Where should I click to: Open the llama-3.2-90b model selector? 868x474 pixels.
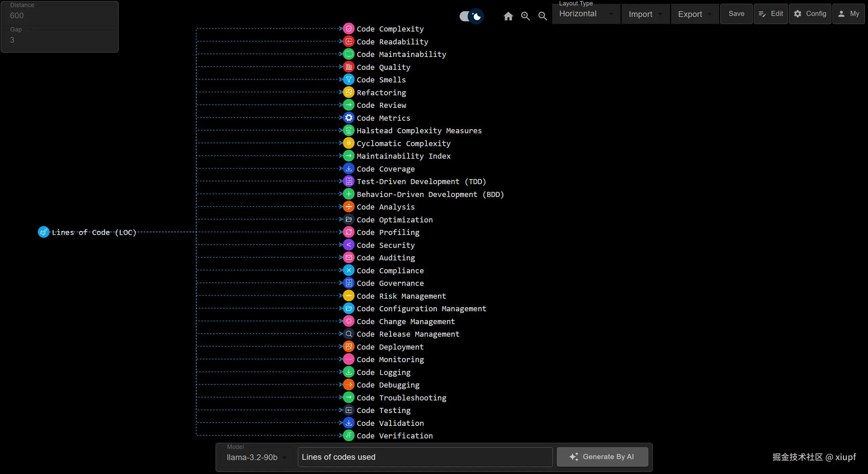[x=256, y=457]
